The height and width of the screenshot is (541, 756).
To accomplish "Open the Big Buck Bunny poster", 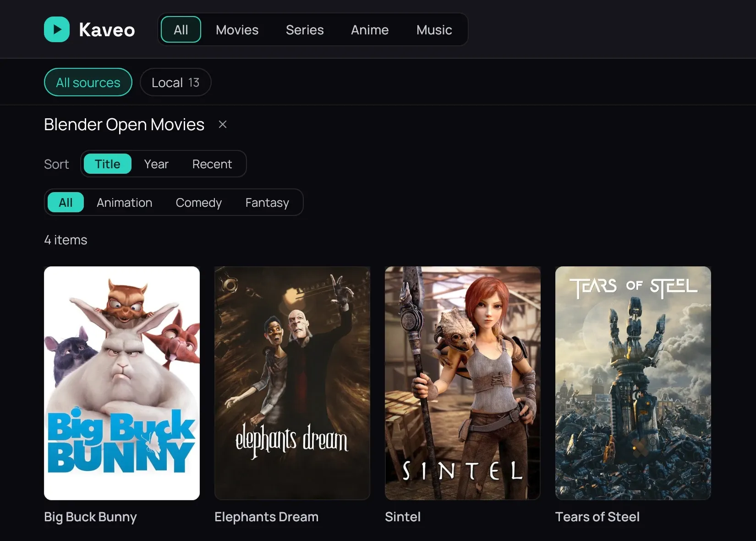I will coord(122,383).
